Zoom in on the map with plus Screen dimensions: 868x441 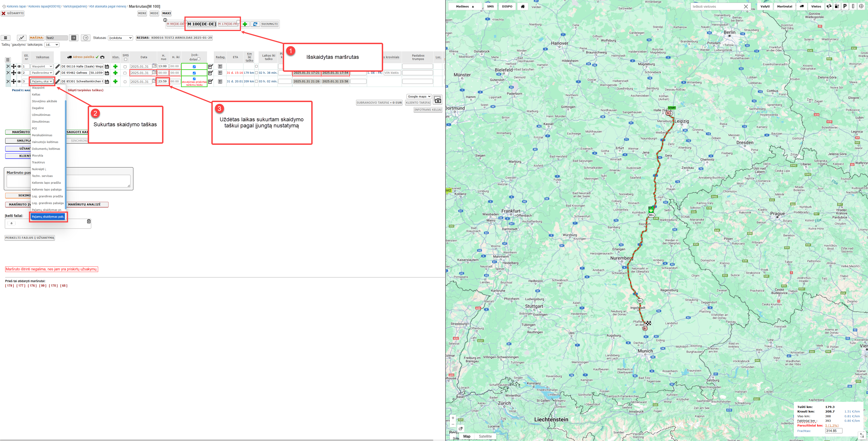point(453,418)
